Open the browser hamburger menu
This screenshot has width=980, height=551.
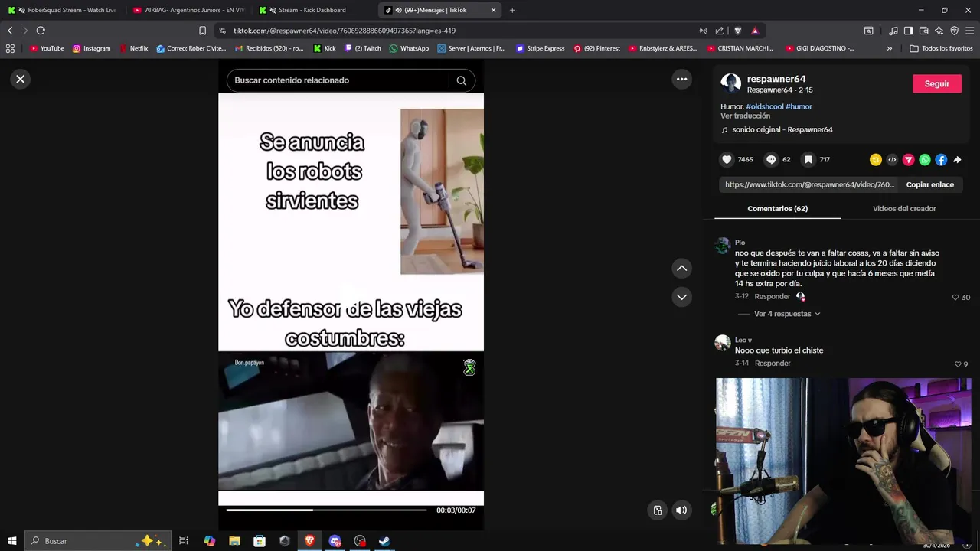pos(970,31)
